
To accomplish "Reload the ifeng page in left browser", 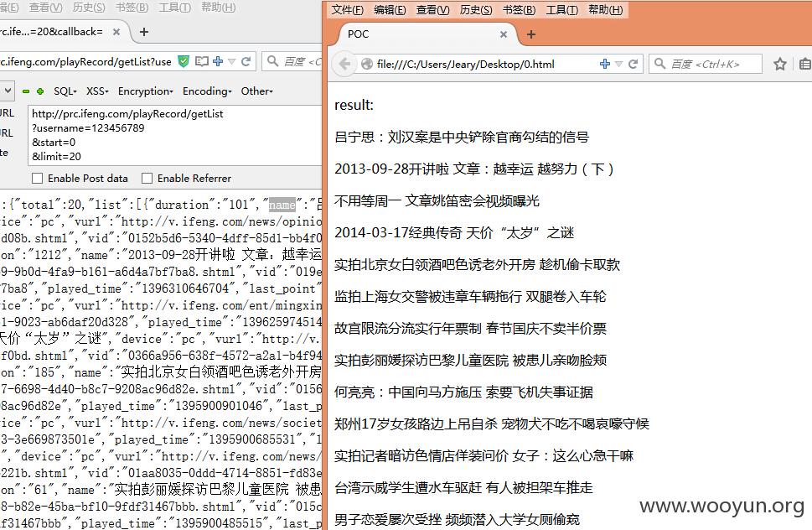I will [246, 62].
